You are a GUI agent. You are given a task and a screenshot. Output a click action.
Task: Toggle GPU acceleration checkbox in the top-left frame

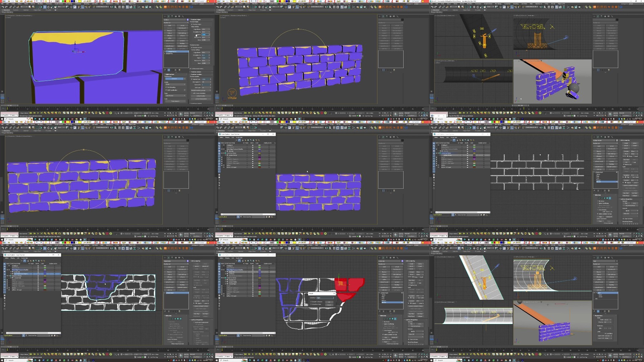pos(166,90)
